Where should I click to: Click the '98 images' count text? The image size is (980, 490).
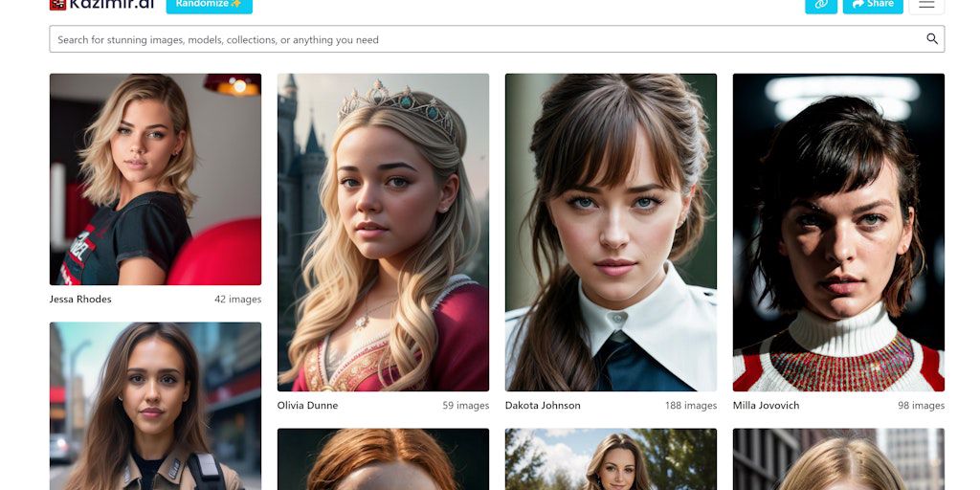[x=922, y=406]
